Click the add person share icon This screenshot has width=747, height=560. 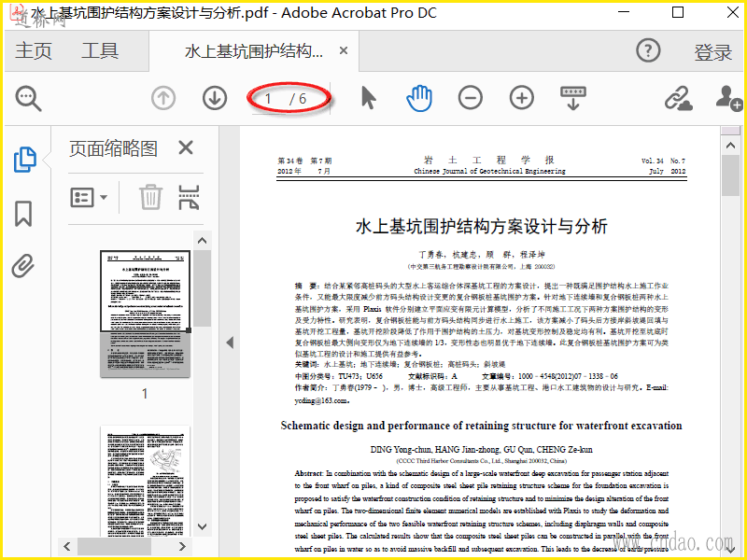728,98
